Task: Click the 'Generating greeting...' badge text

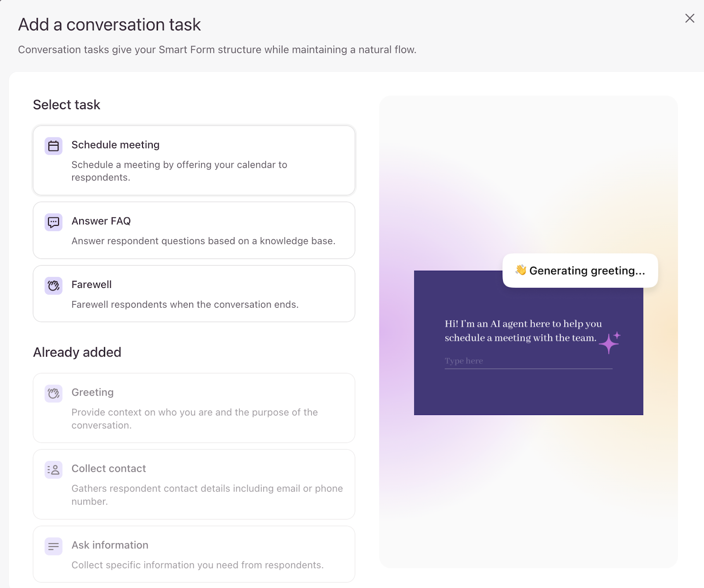Action: [x=587, y=271]
